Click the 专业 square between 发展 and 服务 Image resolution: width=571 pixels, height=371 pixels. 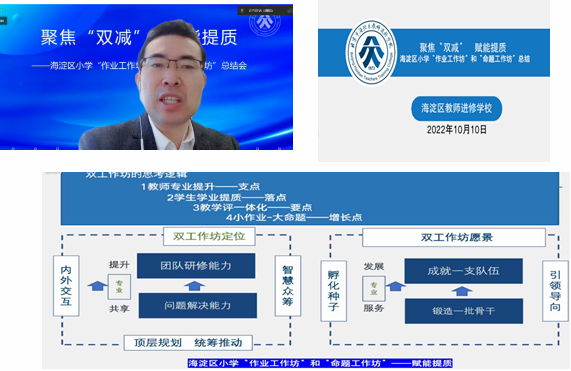tap(374, 289)
